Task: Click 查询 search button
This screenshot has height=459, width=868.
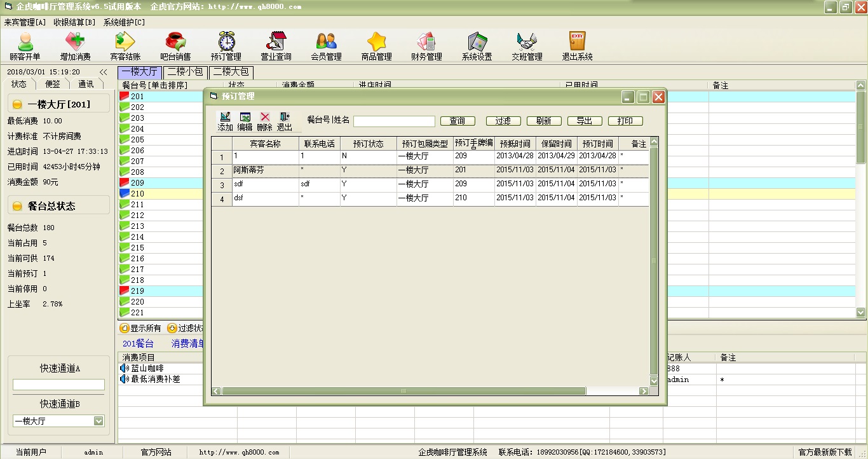Action: pos(458,121)
